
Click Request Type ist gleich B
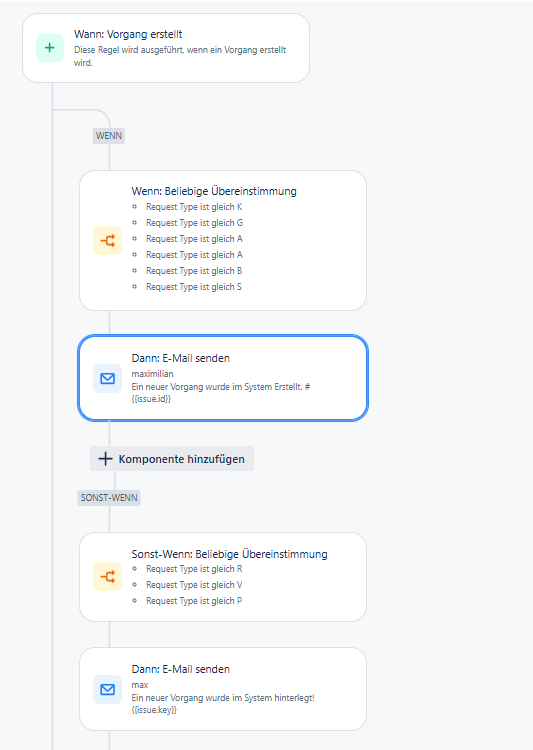(x=194, y=271)
